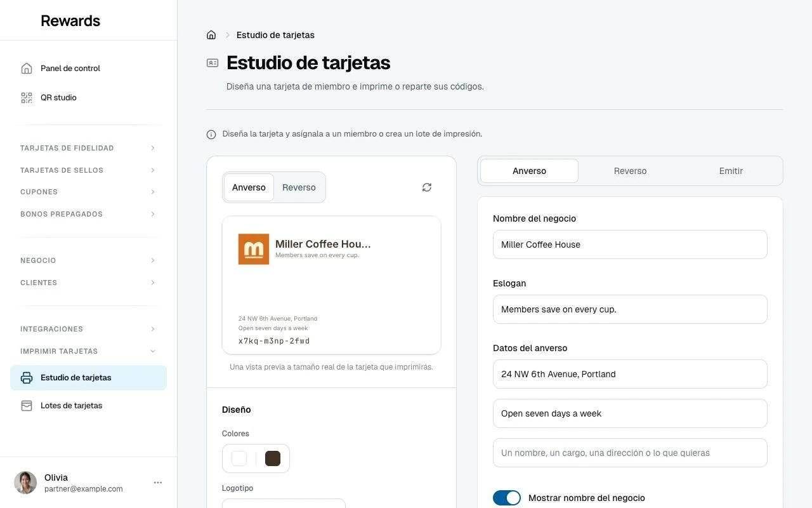
Task: Click the Eslogan input field
Action: pyautogui.click(x=630, y=309)
